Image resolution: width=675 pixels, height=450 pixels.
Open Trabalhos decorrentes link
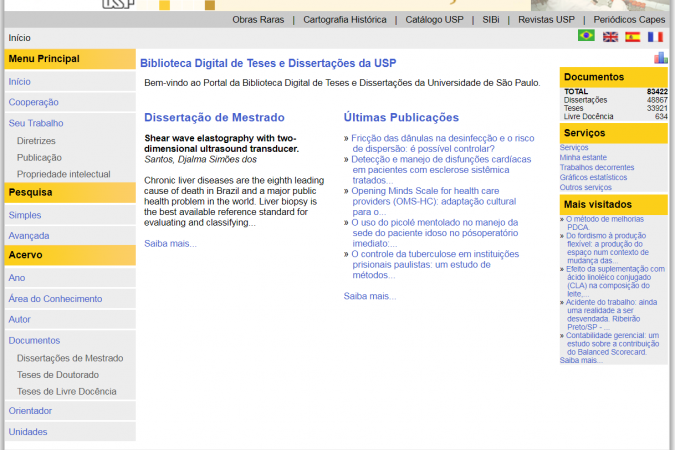tap(597, 168)
